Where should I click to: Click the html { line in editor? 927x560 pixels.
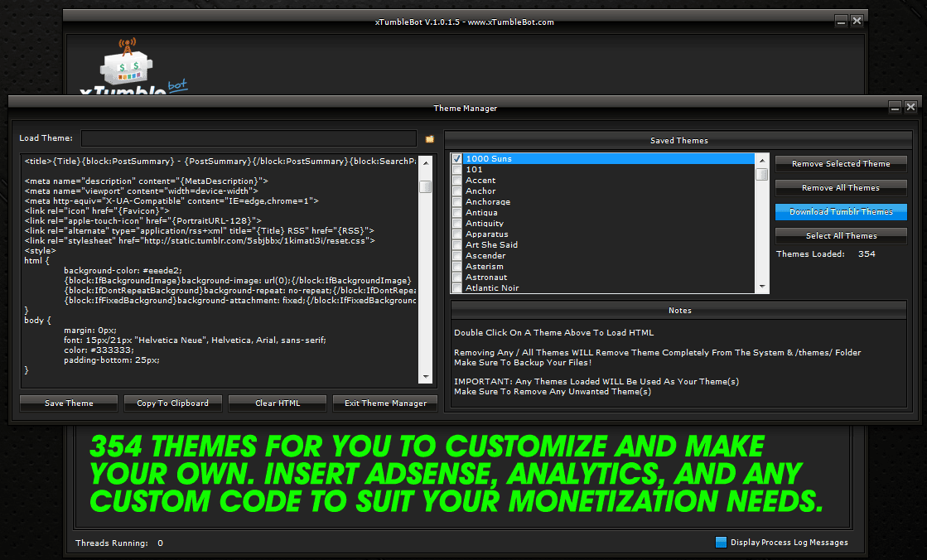(x=36, y=261)
